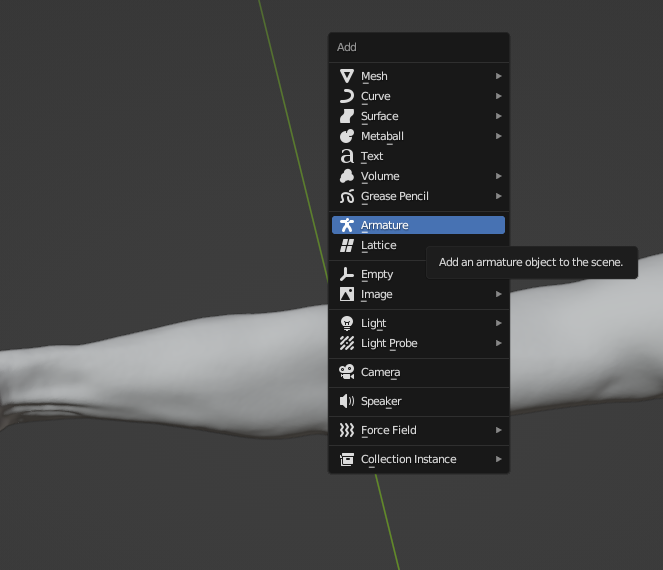Click the Metaball icon

[x=347, y=136]
